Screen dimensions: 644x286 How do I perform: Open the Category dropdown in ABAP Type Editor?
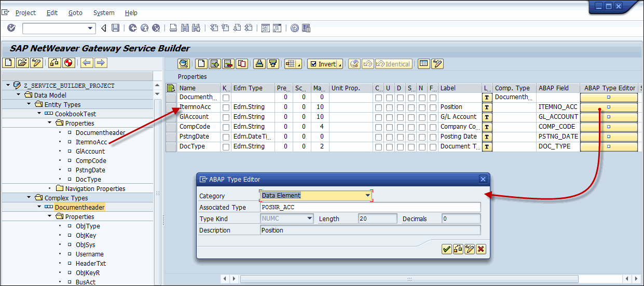(367, 196)
